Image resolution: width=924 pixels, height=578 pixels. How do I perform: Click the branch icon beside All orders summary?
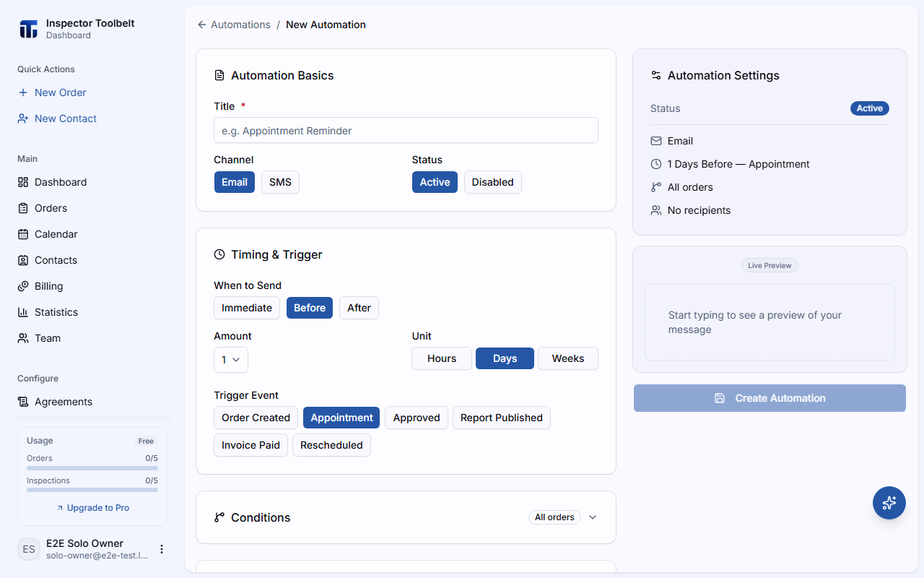[x=656, y=187]
